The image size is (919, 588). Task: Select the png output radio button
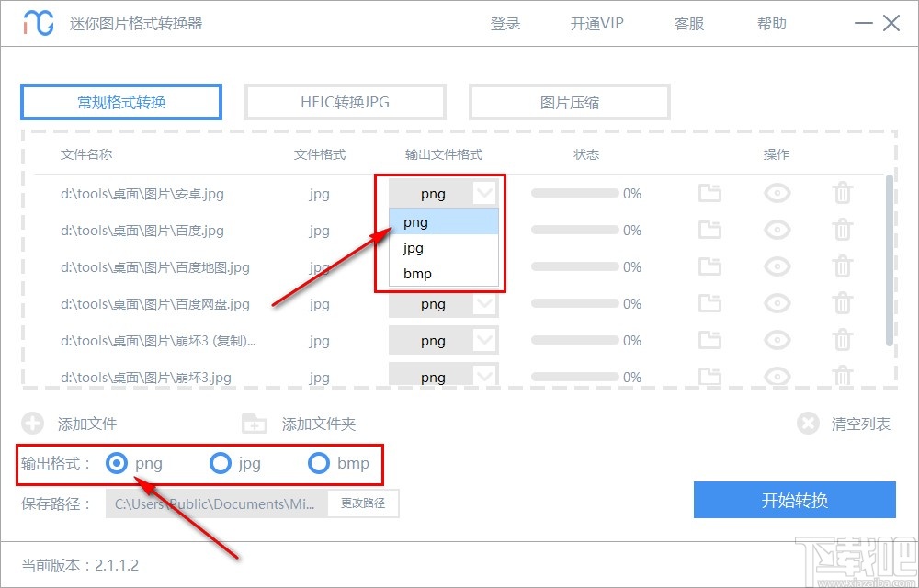click(x=117, y=464)
